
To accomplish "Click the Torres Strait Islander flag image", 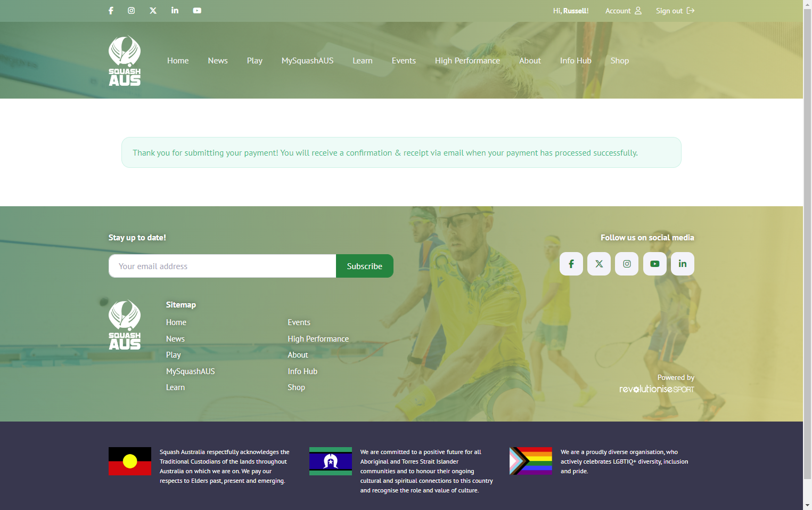I will (x=331, y=461).
